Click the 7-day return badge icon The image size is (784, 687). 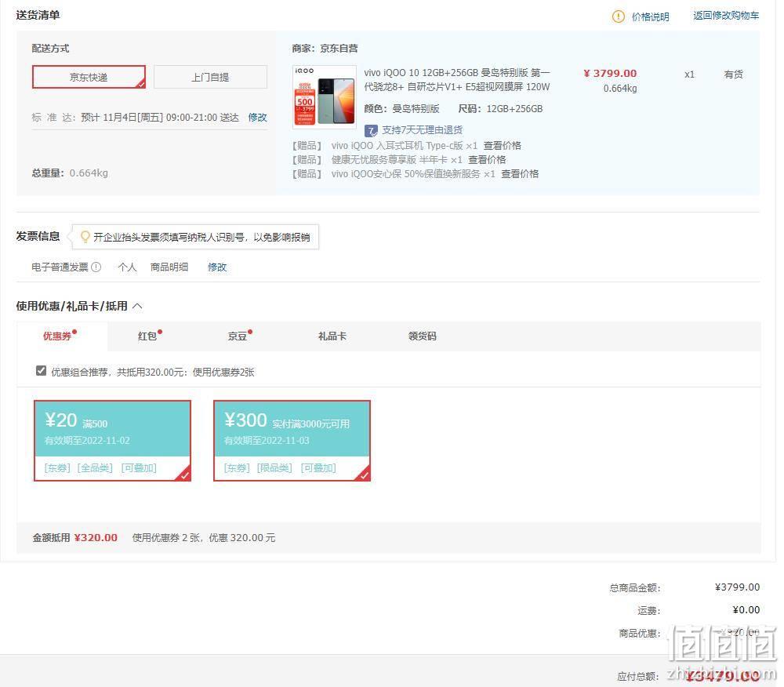(371, 131)
